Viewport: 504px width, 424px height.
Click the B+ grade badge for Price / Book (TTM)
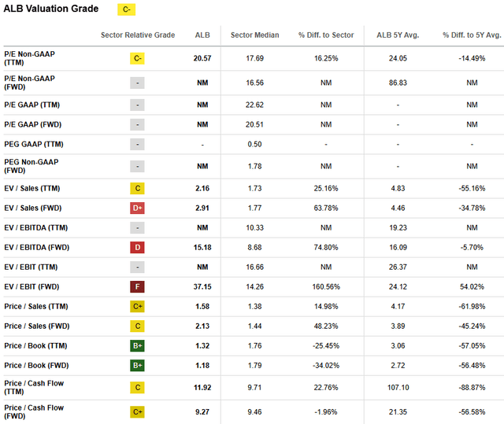click(138, 345)
